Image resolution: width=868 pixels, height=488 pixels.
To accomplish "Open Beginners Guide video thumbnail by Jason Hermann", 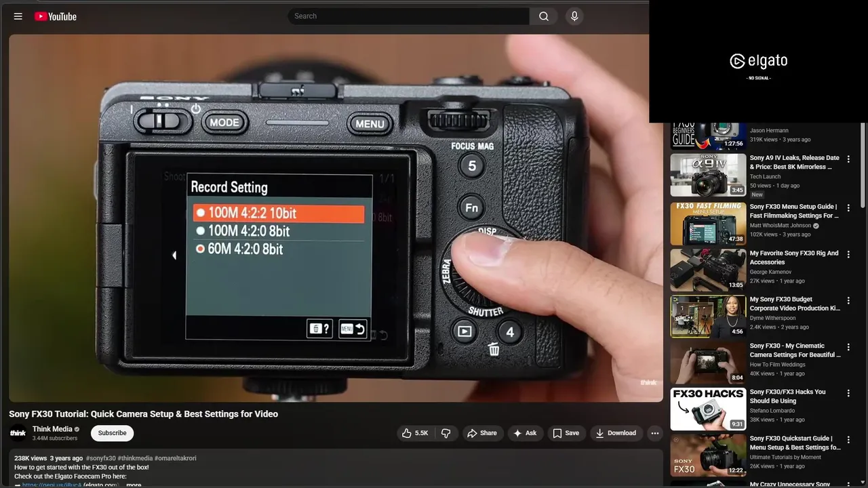I will coord(708,136).
